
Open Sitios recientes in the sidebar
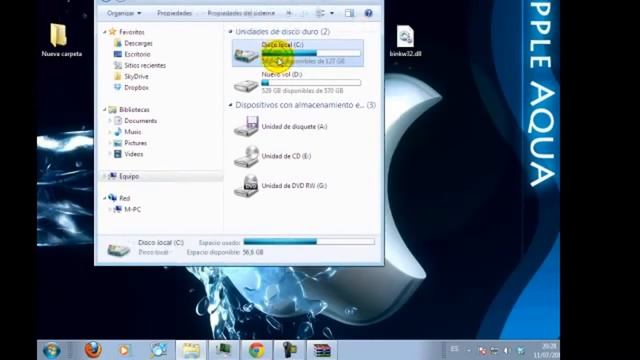coord(145,65)
